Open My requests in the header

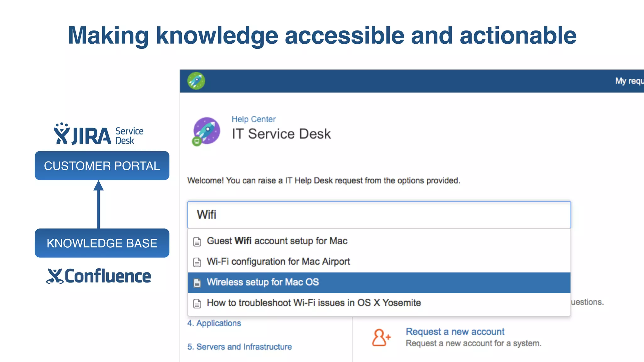[x=630, y=81]
